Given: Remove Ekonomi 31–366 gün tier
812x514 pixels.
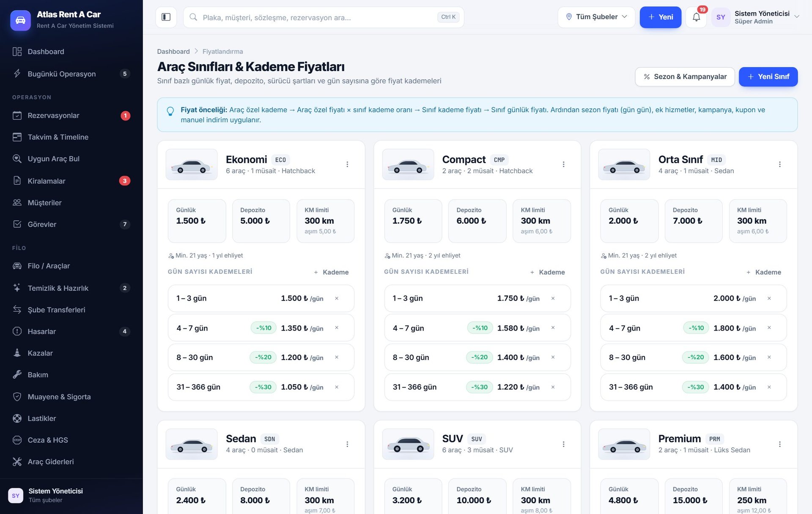Looking at the screenshot, I should click(337, 387).
